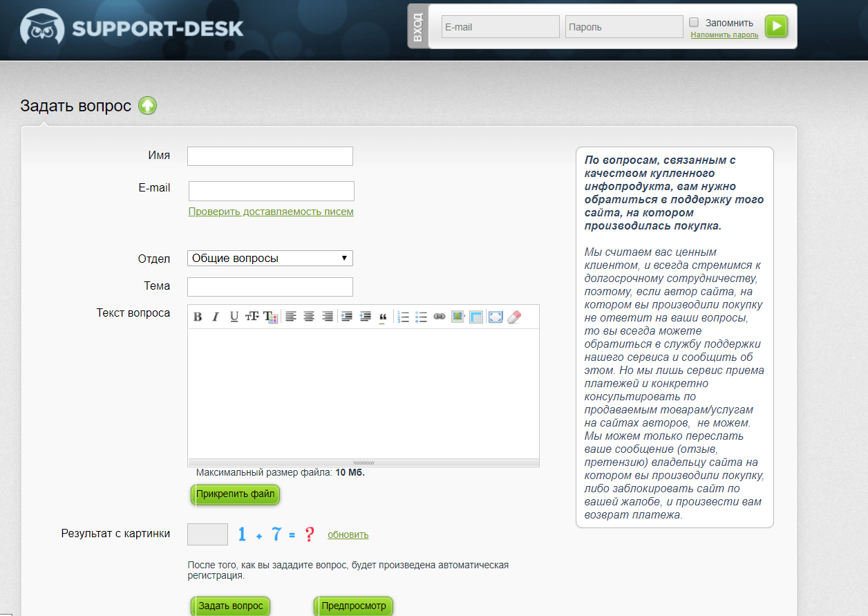Clear formatting with the eraser icon
This screenshot has height=616, width=868.
click(513, 317)
